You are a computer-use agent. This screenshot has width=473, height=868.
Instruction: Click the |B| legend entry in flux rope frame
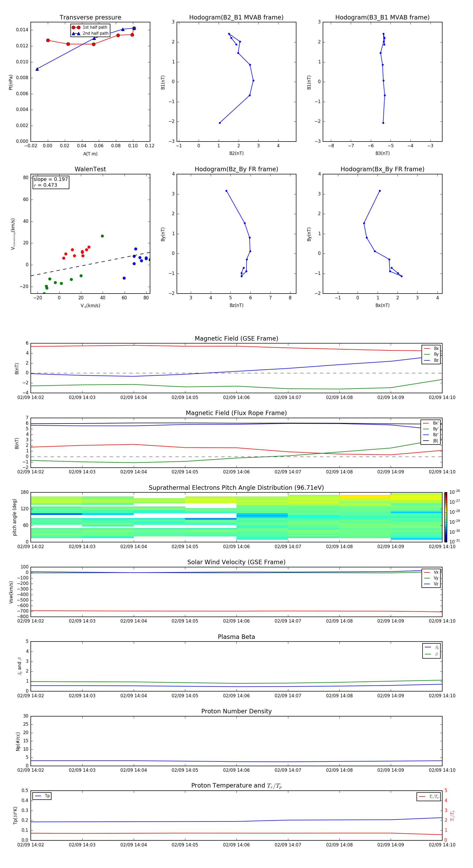click(431, 441)
